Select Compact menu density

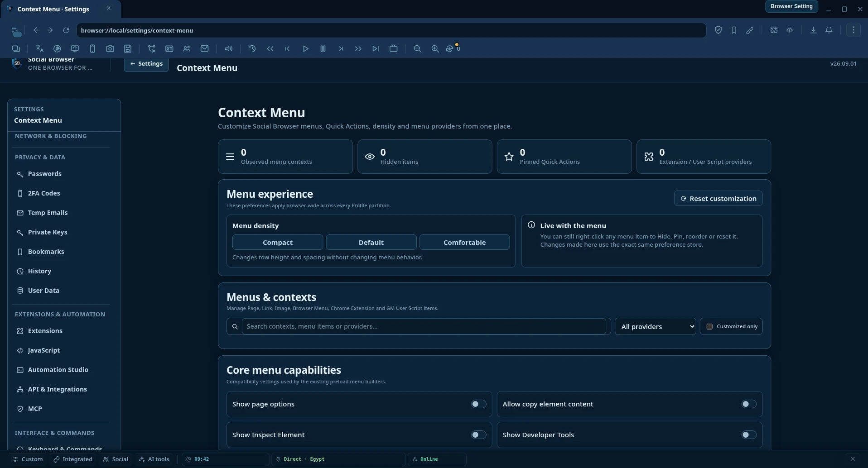point(278,243)
